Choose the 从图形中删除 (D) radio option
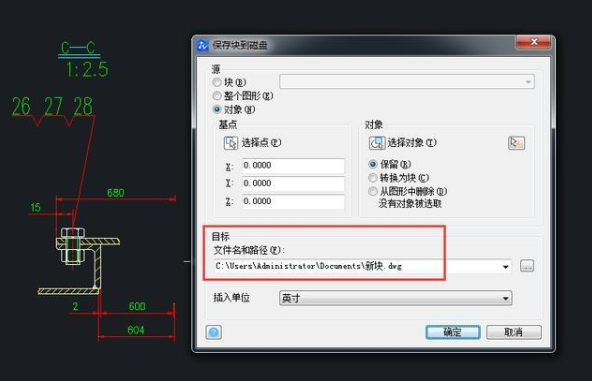 click(x=373, y=191)
